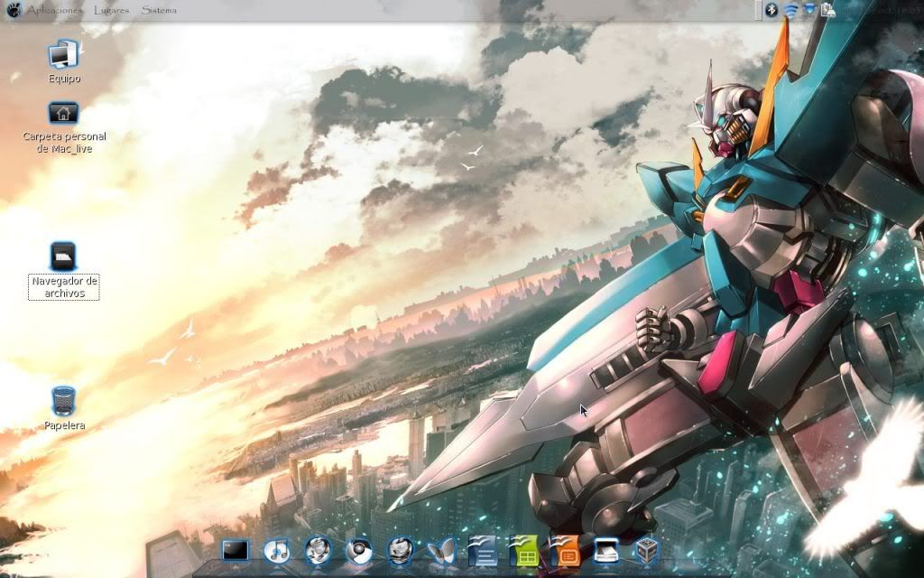This screenshot has height=578, width=924.
Task: Select Carpeta personal de Mac_live icon
Action: [64, 113]
